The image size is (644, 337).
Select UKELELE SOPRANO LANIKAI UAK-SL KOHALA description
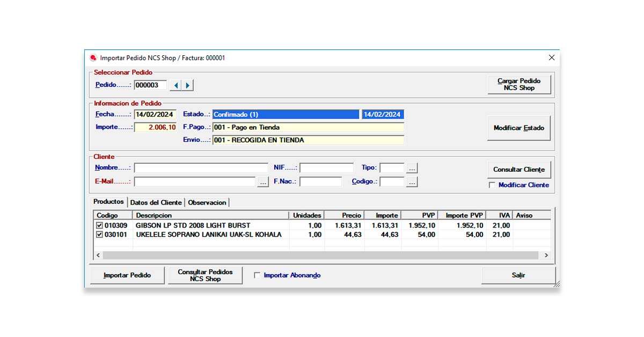(209, 235)
